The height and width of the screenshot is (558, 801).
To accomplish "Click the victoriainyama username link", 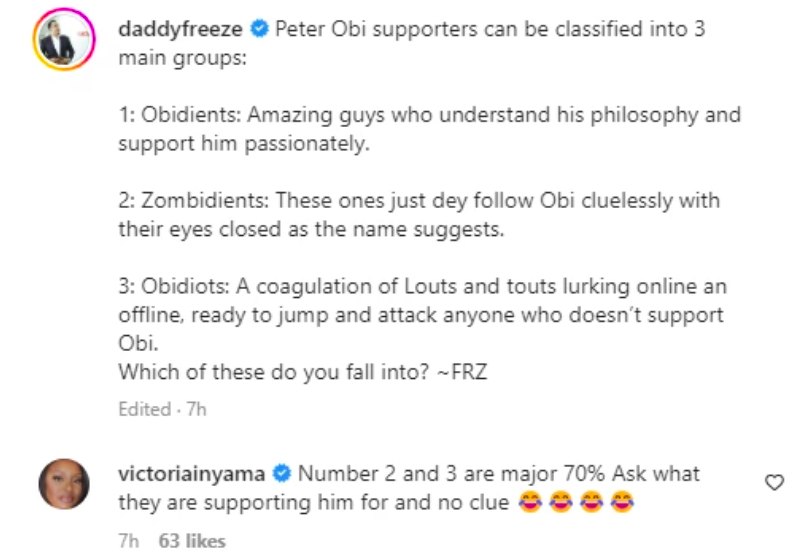I will pyautogui.click(x=189, y=473).
